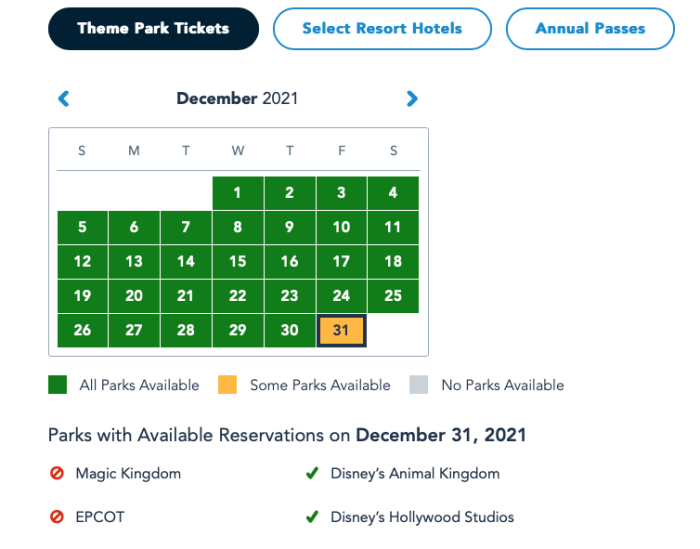
Task: Switch to Select Resort Hotels tab
Action: 382,29
